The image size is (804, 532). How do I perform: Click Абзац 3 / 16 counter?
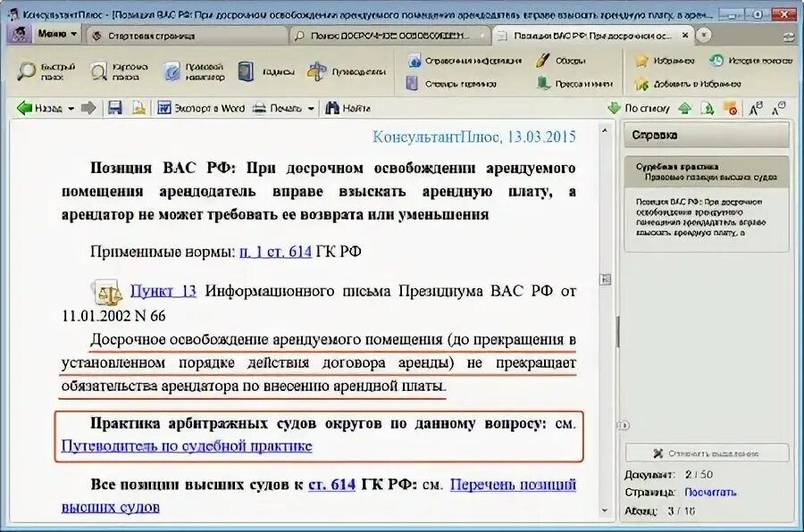pos(660,511)
